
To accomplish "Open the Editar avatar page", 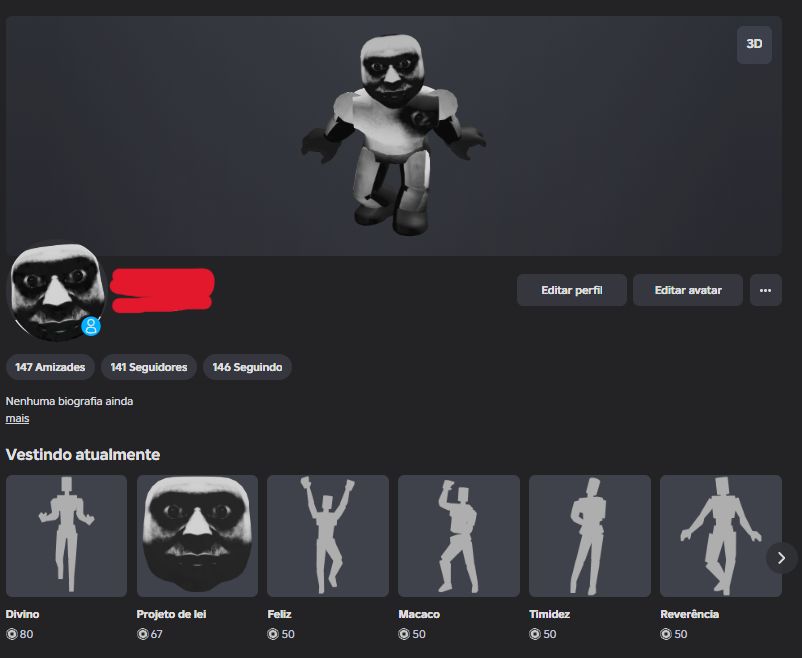I will pyautogui.click(x=687, y=290).
